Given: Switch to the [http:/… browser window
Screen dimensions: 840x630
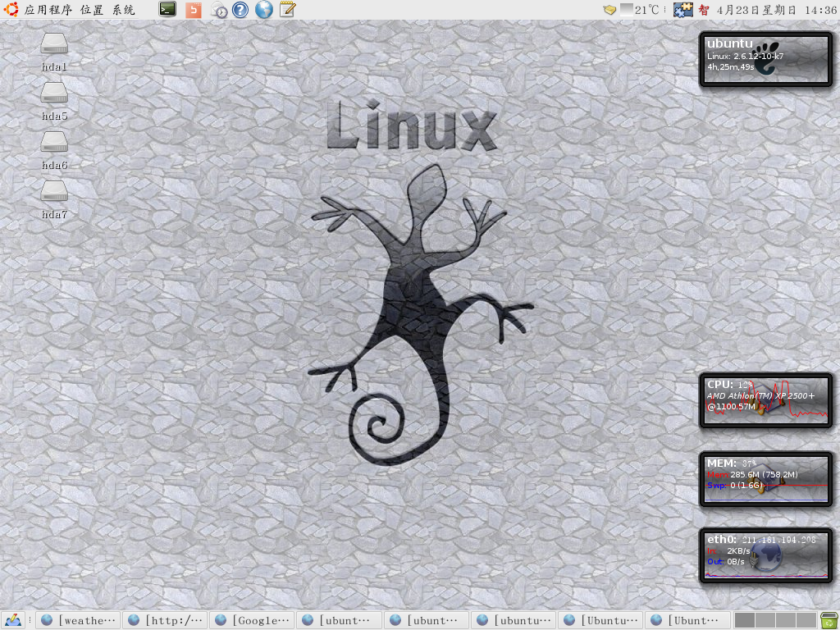Looking at the screenshot, I should [x=165, y=620].
